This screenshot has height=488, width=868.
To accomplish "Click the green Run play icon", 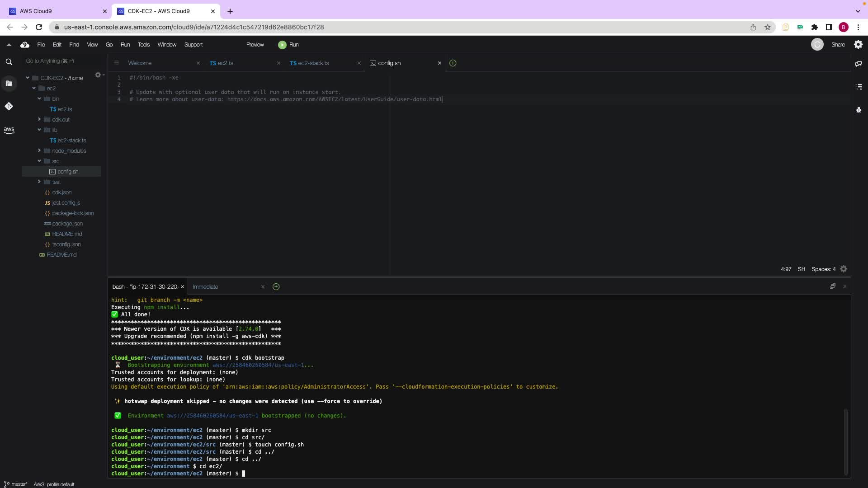I will [x=282, y=45].
